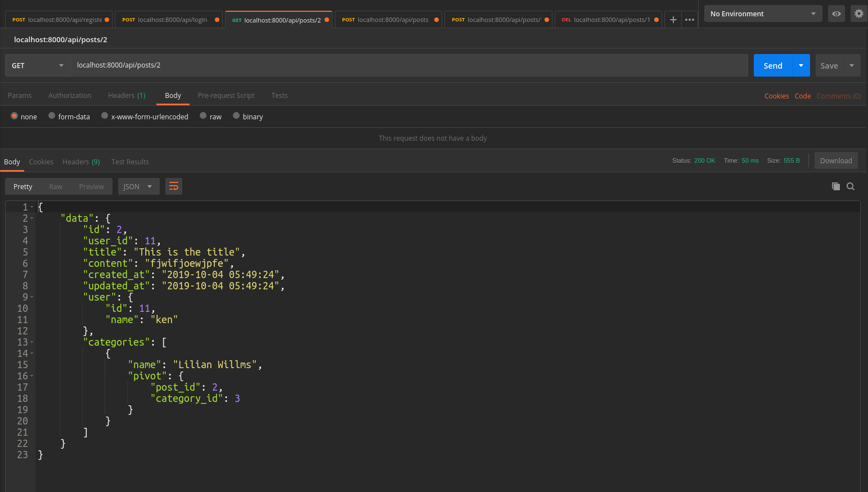Open the Pre-request Script tab
This screenshot has width=868, height=492.
point(226,96)
